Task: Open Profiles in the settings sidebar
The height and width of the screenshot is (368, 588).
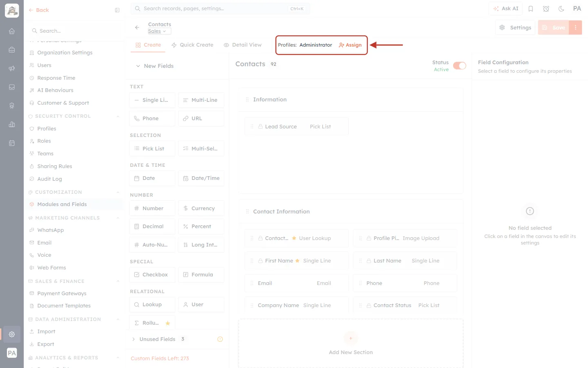Action: coord(47,129)
